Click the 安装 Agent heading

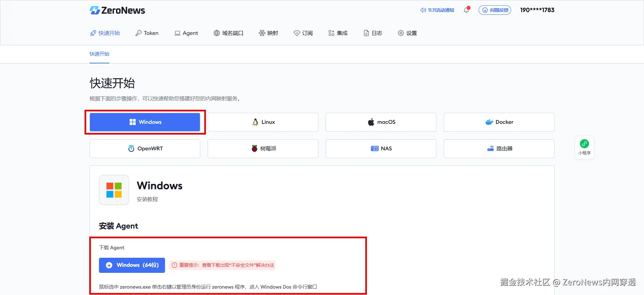[118, 226]
